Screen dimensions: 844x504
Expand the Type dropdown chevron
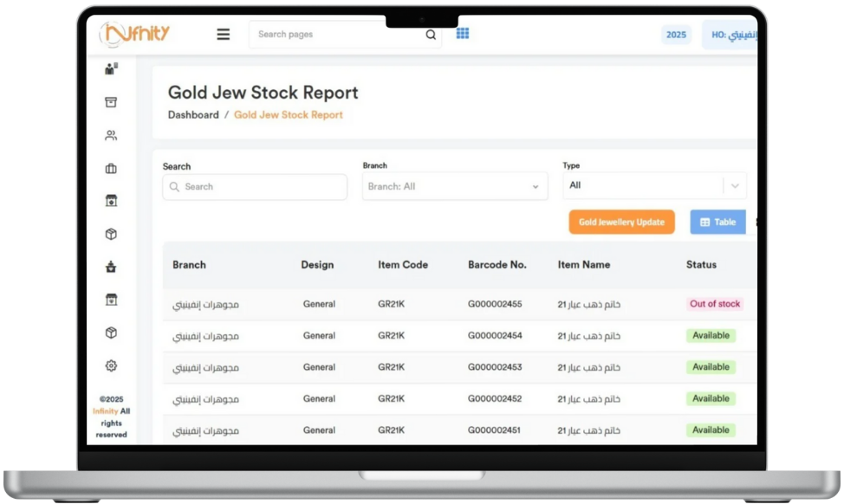tap(735, 185)
